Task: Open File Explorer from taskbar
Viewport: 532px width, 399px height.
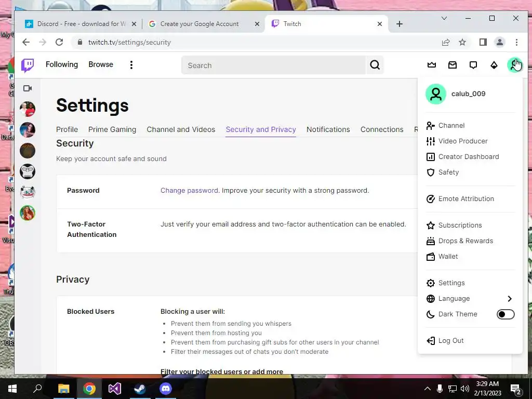Action: click(x=63, y=389)
